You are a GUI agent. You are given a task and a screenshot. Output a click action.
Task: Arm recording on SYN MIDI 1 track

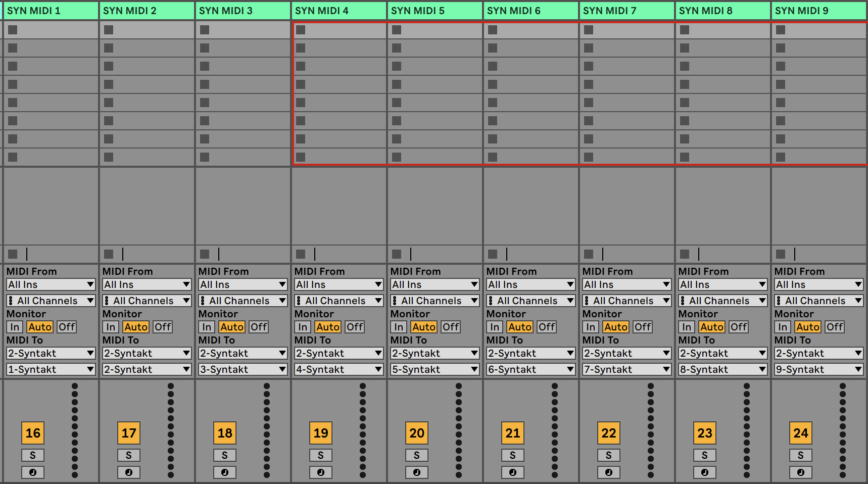click(x=33, y=472)
